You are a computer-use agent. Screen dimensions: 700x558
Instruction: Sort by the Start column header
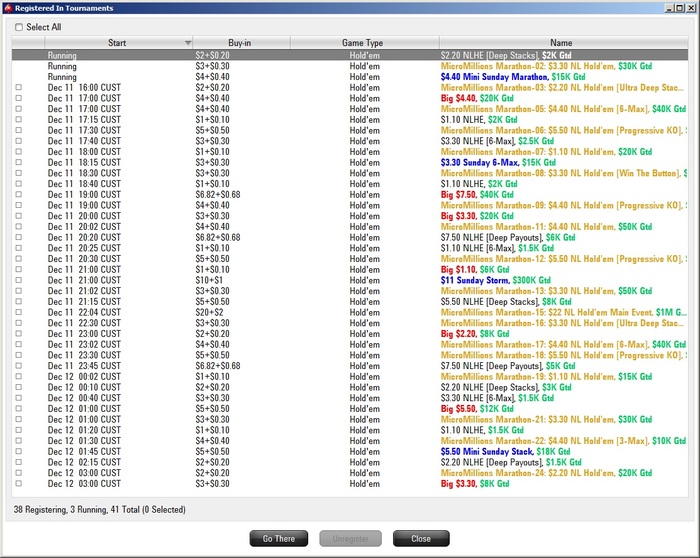[x=118, y=43]
